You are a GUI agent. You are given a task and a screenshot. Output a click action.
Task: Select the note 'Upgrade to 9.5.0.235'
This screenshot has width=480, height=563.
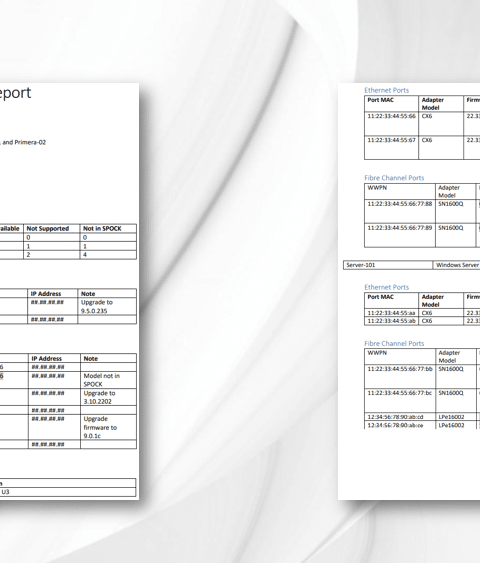tap(97, 307)
